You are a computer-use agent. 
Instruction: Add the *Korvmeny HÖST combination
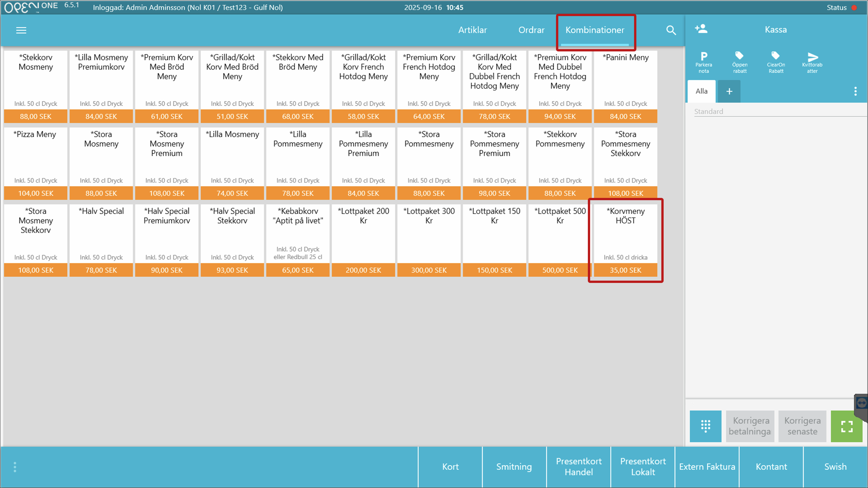[x=625, y=240]
